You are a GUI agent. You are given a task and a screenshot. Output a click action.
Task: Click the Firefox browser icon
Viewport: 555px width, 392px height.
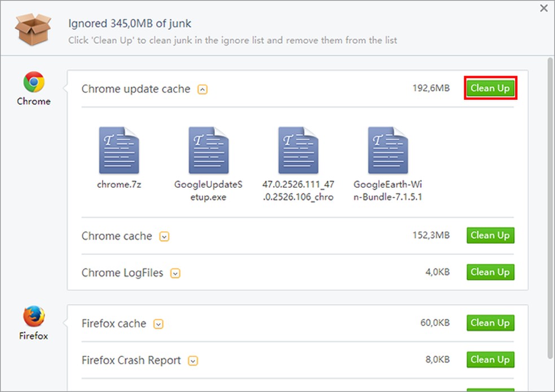pyautogui.click(x=34, y=316)
